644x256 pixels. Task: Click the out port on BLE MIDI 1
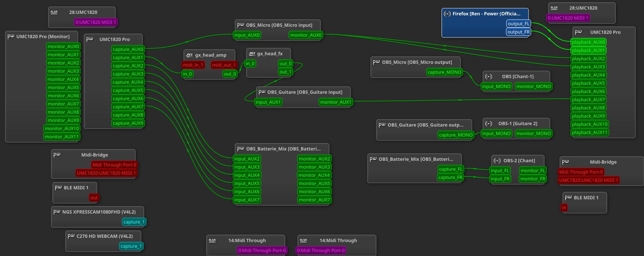pos(94,198)
